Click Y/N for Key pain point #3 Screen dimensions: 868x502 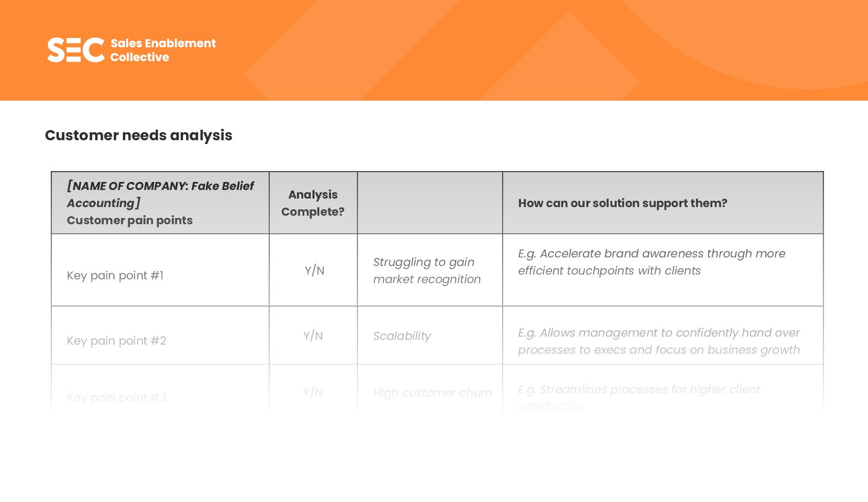tap(313, 393)
